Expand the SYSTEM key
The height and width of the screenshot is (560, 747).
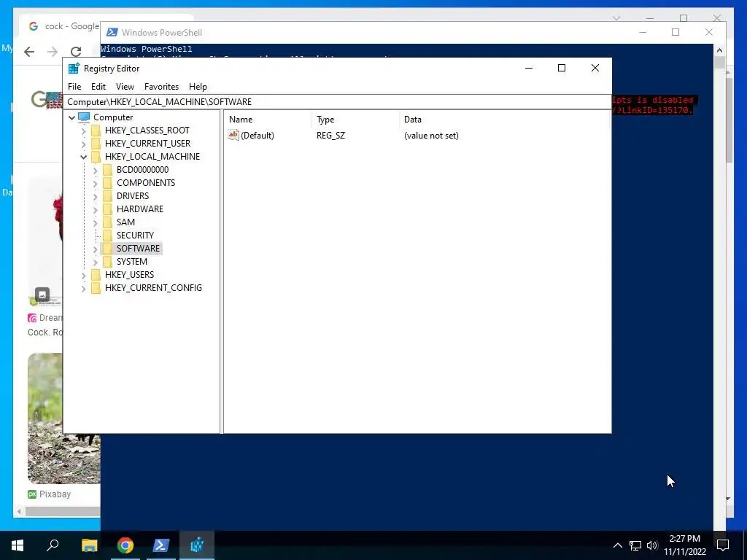click(x=95, y=262)
